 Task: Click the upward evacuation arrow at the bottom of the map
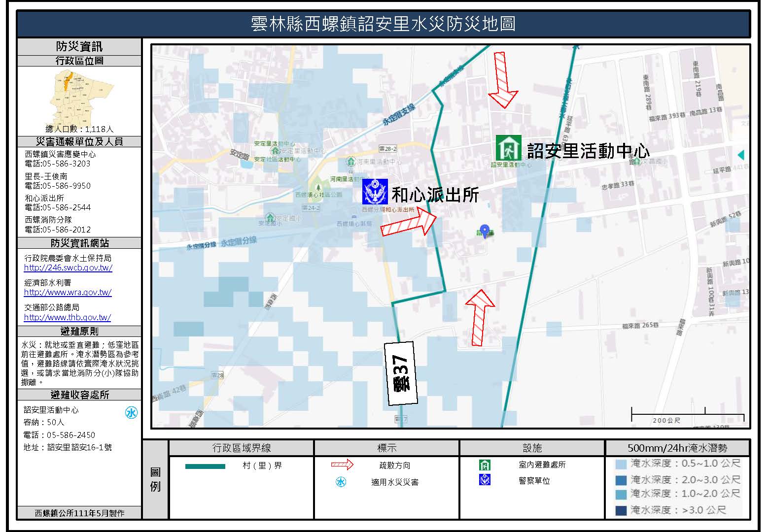pyautogui.click(x=480, y=317)
